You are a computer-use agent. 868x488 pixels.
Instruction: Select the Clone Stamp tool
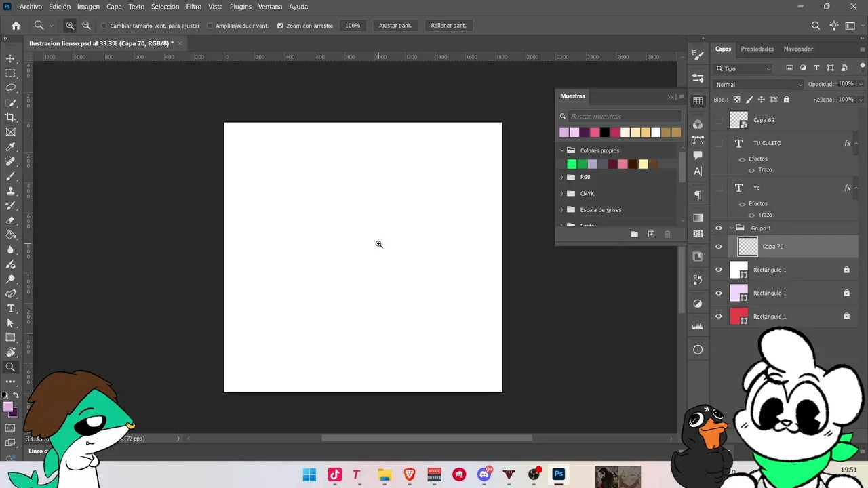tap(11, 191)
